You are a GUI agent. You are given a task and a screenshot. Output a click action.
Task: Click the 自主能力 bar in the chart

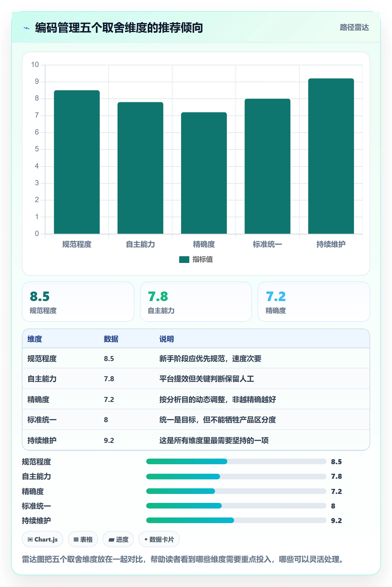pyautogui.click(x=140, y=168)
